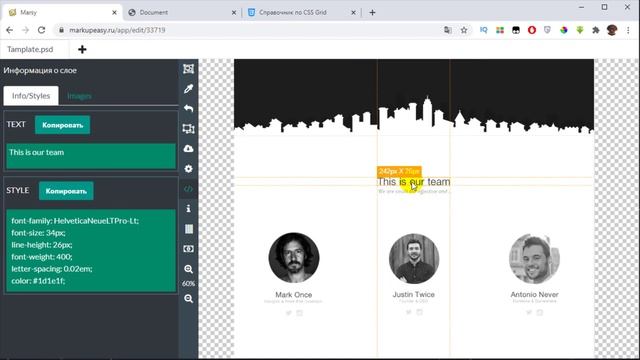Switch to the Info/Styles tab
640x360 pixels.
coord(31,96)
